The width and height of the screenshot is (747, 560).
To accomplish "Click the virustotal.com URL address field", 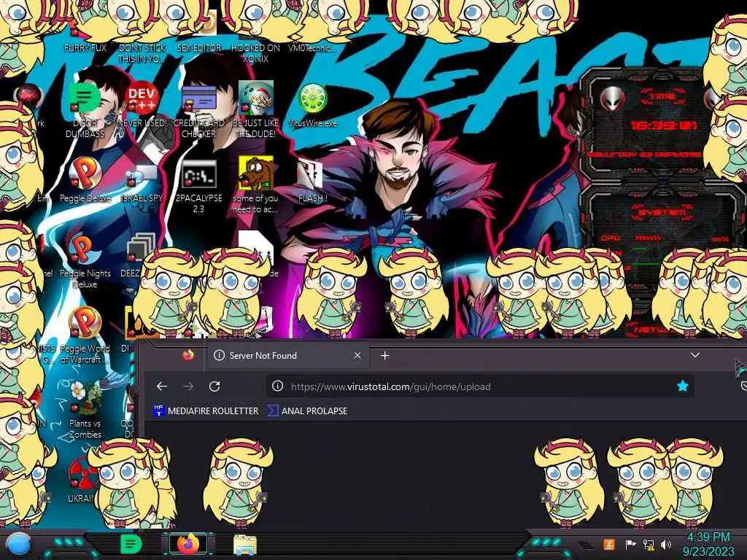I will tap(480, 386).
